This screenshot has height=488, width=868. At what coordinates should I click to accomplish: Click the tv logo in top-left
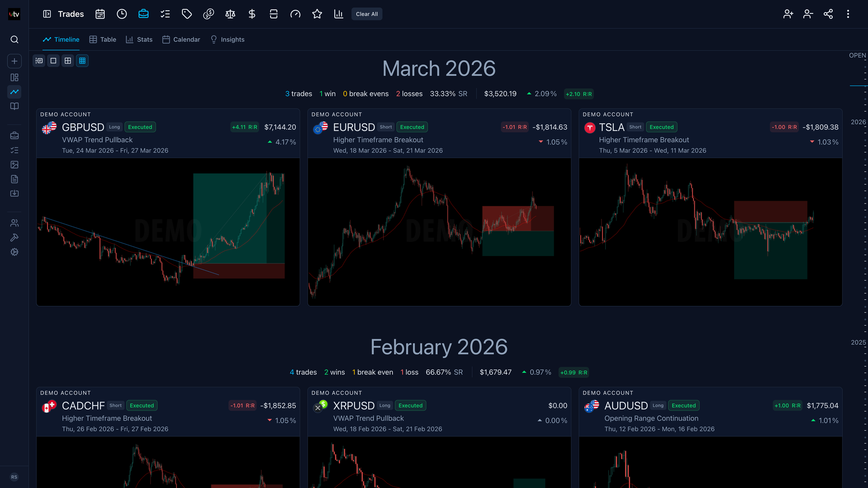[14, 14]
